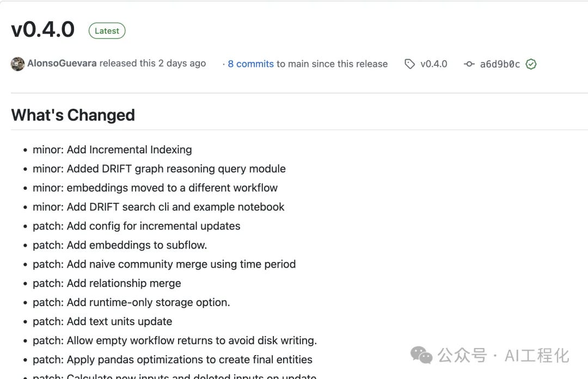This screenshot has width=588, height=379.
Task: Click the Latest release badge
Action: coord(107,30)
